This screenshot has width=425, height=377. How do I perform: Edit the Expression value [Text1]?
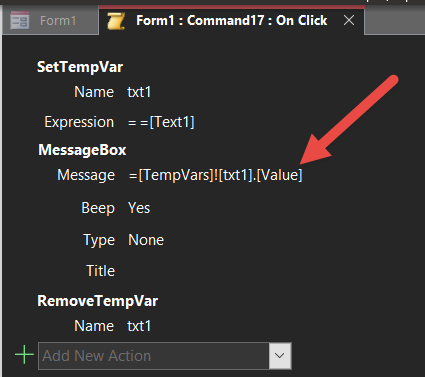[x=161, y=122]
